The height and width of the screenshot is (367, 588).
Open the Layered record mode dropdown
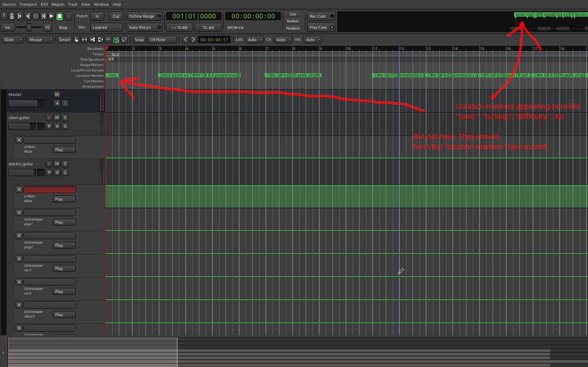pyautogui.click(x=106, y=27)
